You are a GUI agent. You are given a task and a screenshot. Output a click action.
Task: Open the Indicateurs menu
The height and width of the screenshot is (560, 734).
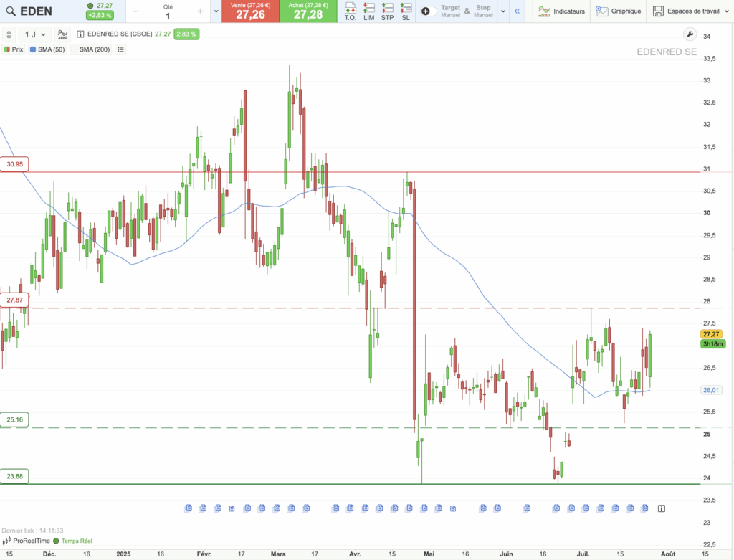point(562,11)
